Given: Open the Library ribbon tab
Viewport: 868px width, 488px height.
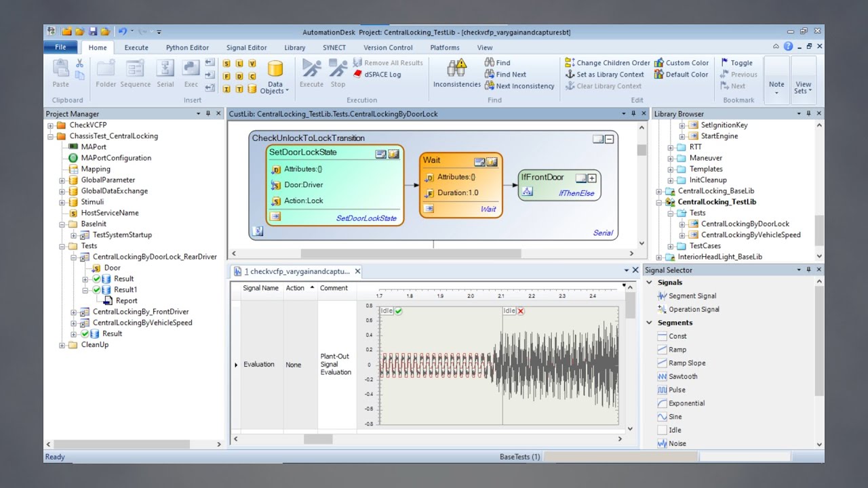Looking at the screenshot, I should pos(294,47).
